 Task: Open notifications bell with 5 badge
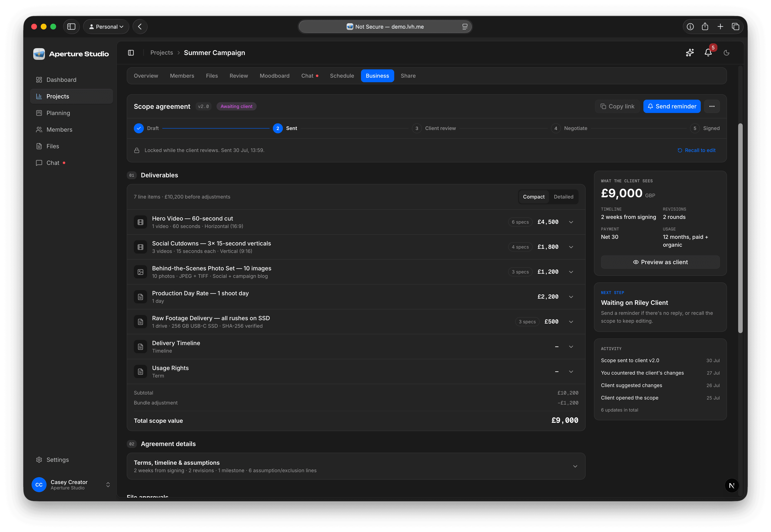[x=708, y=53]
